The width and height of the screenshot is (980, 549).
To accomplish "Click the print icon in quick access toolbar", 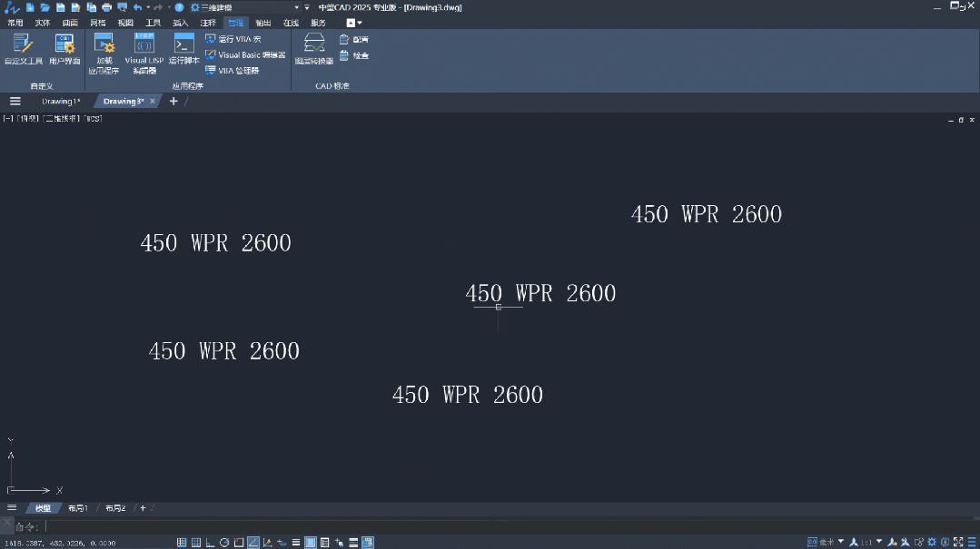I will [106, 7].
